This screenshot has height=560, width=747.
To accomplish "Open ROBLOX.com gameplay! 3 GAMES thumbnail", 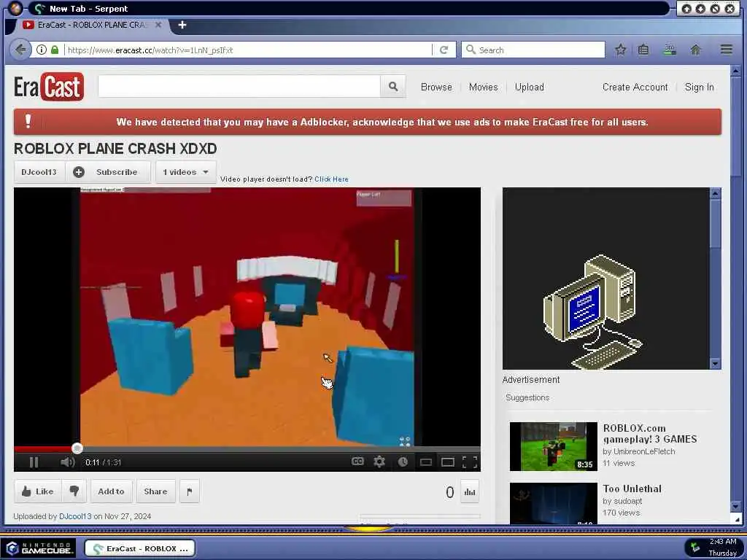I will click(554, 446).
